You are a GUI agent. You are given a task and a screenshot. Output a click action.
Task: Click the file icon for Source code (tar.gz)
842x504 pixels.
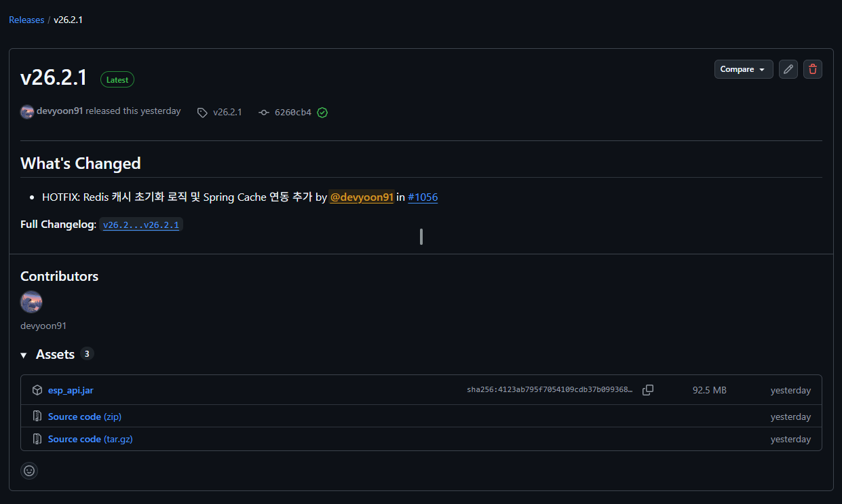click(x=37, y=439)
